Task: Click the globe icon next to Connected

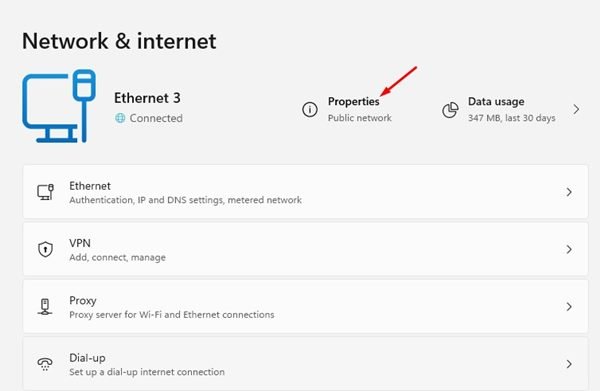Action: [120, 118]
